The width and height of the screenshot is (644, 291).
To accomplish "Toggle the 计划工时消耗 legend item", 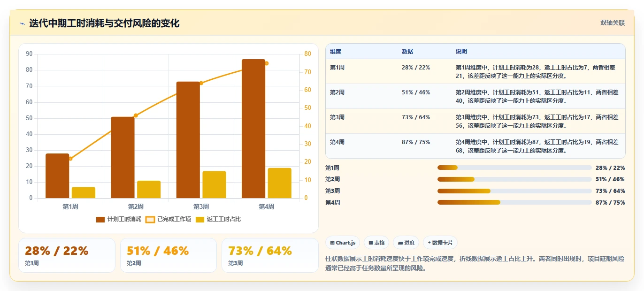I will tap(118, 219).
